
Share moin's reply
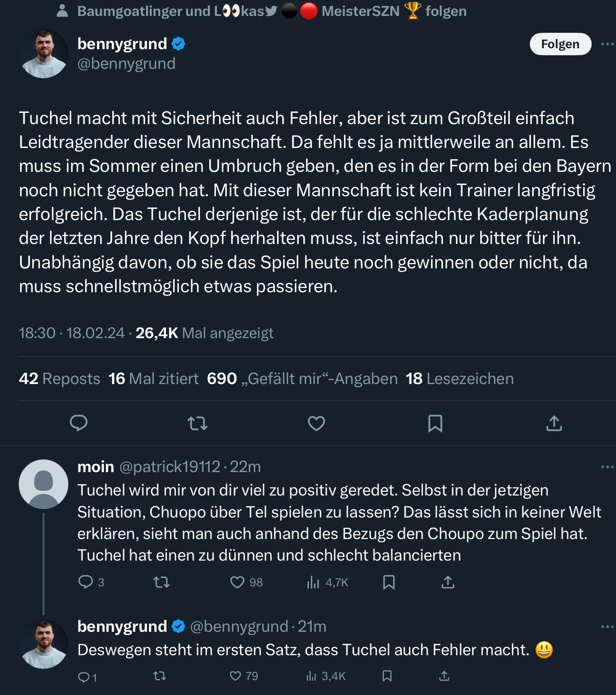[x=448, y=582]
